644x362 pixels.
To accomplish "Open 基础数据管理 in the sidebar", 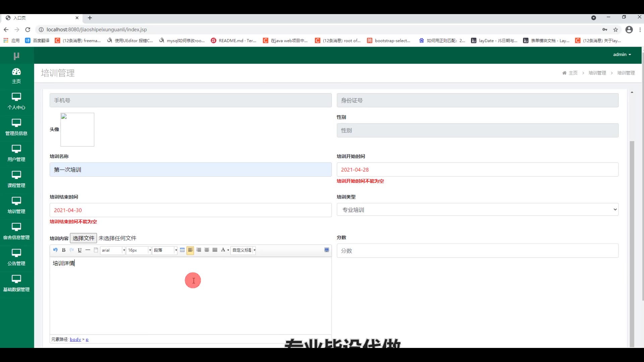I will tap(16, 283).
